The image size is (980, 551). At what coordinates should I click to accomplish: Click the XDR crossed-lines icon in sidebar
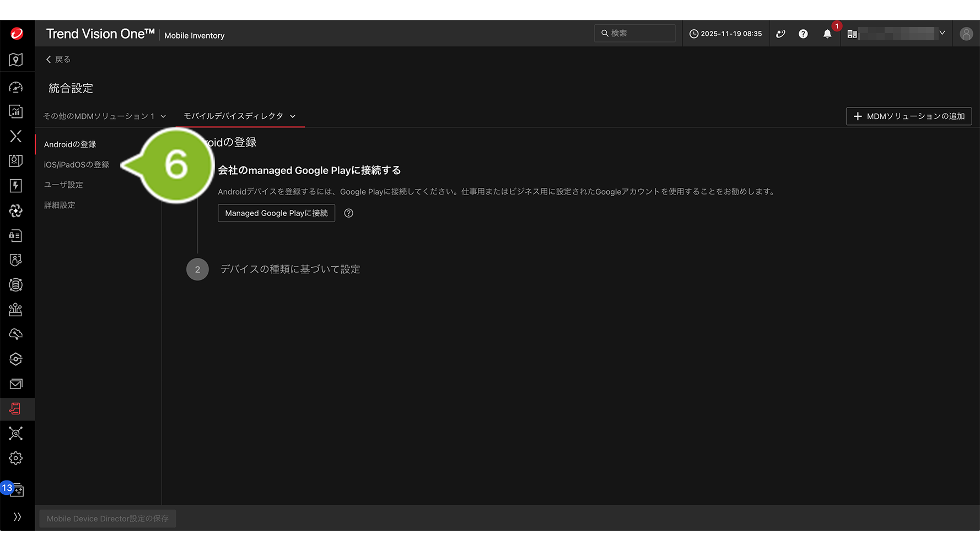click(16, 136)
